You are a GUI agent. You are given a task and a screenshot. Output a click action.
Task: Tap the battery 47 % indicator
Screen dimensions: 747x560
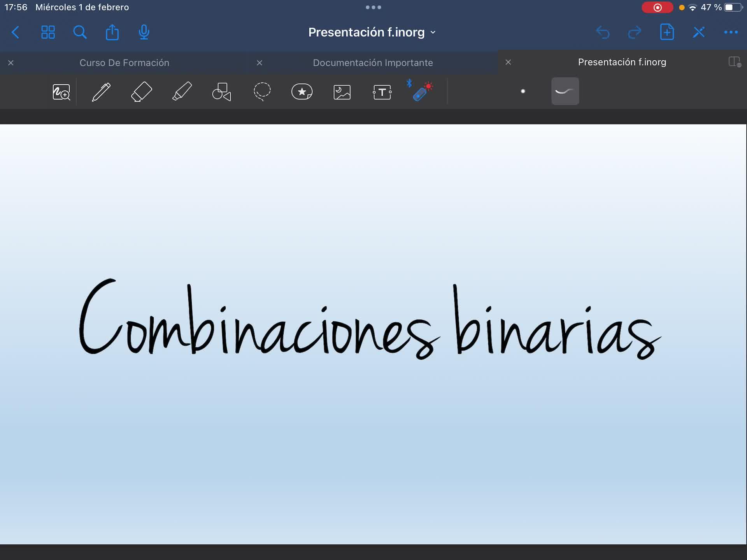click(x=722, y=7)
